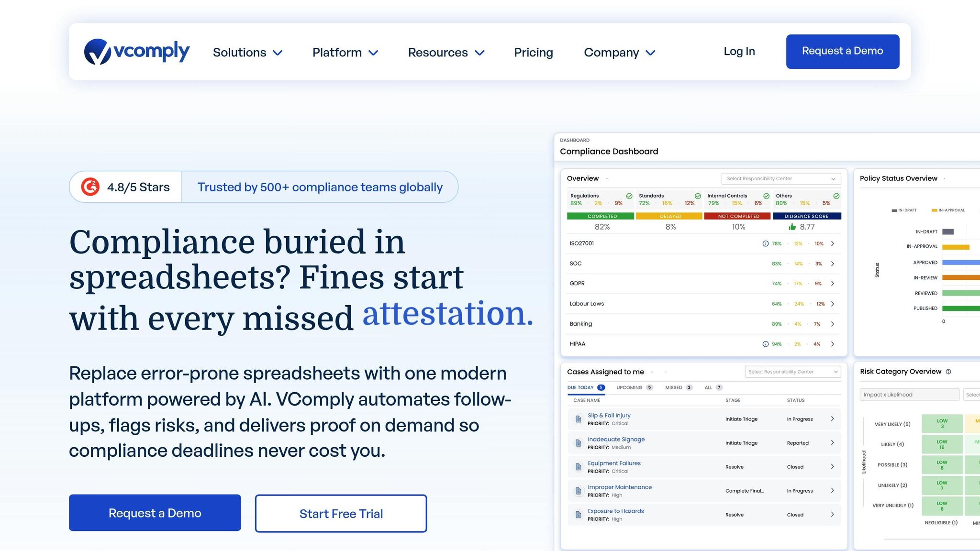Click the green check circle next to Regulations
Screen dimensions: 980x551
tap(629, 196)
